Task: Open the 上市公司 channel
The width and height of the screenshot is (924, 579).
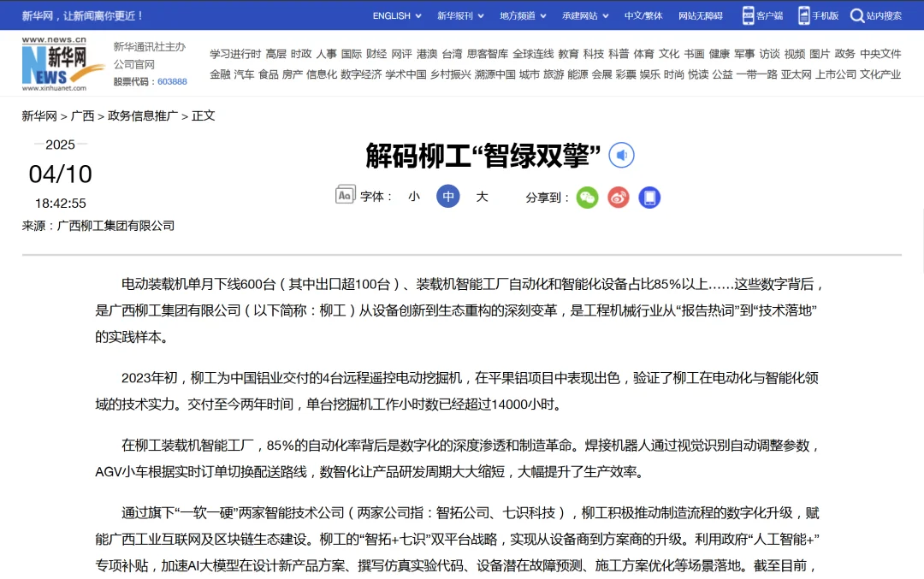Action: click(x=836, y=74)
